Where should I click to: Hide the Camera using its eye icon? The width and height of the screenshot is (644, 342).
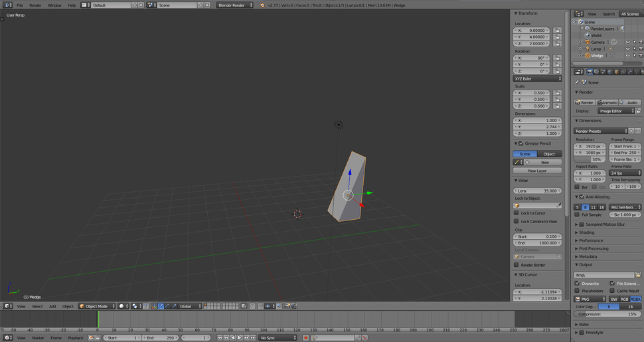click(627, 42)
